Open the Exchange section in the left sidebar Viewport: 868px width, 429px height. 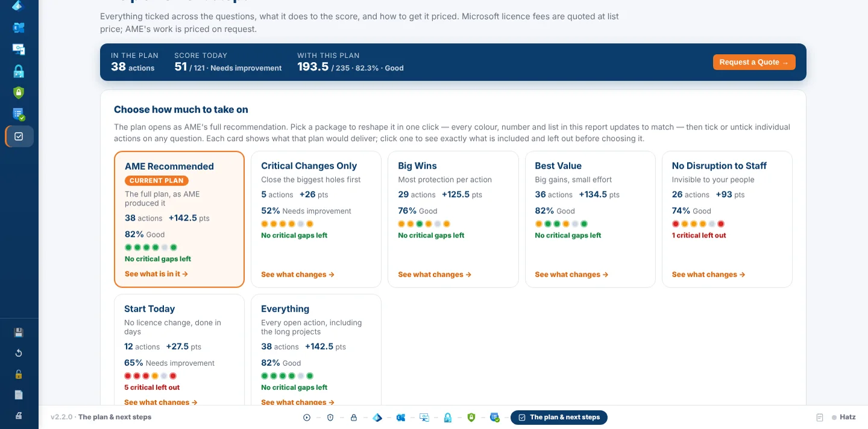pos(19,27)
